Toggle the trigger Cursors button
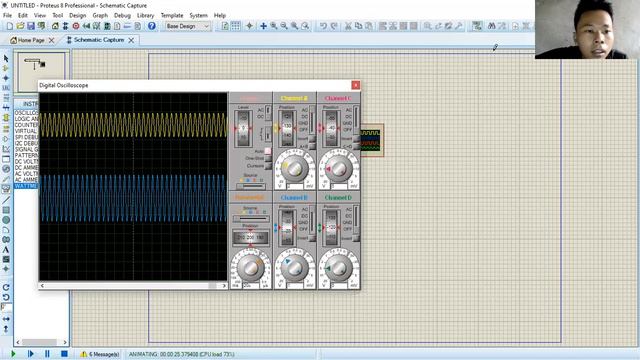 tap(268, 166)
